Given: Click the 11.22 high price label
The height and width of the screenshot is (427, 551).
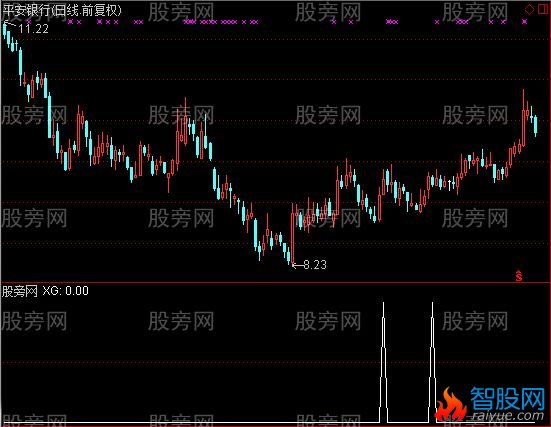Looking at the screenshot, I should point(33,29).
